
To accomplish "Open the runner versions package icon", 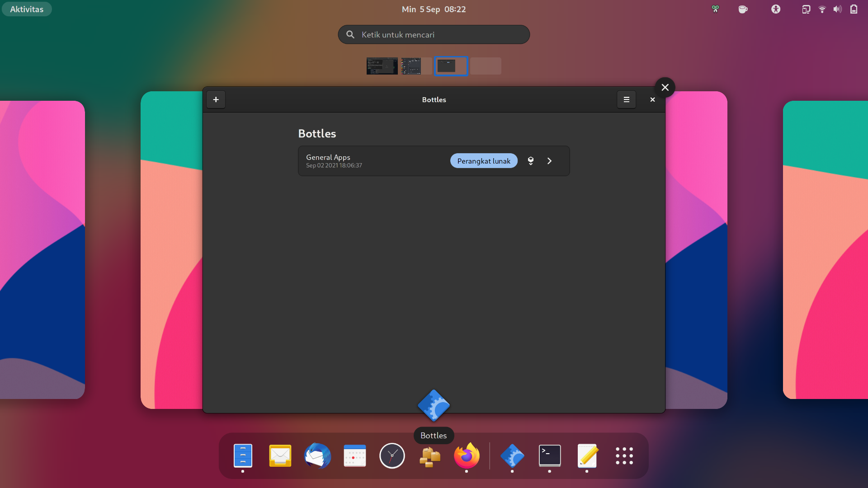I will (530, 160).
